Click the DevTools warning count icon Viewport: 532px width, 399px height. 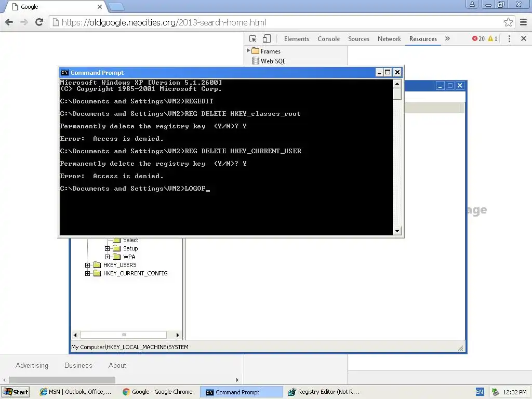[493, 38]
